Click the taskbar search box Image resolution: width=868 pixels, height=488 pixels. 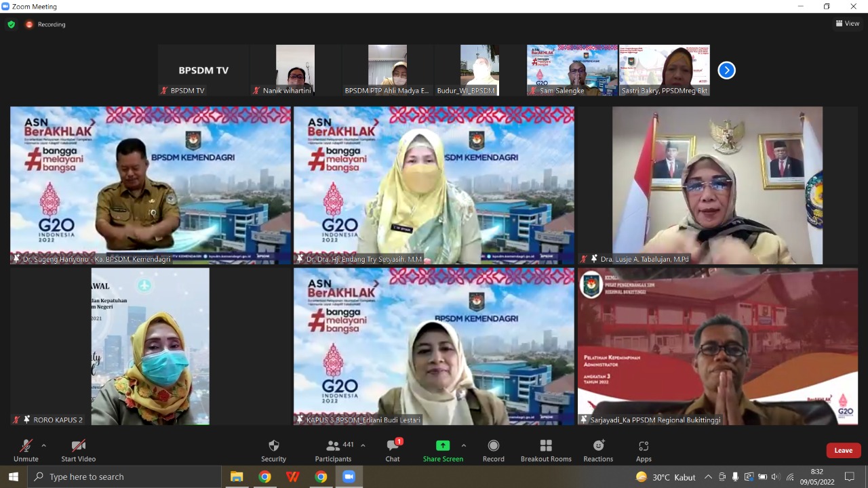pyautogui.click(x=124, y=476)
